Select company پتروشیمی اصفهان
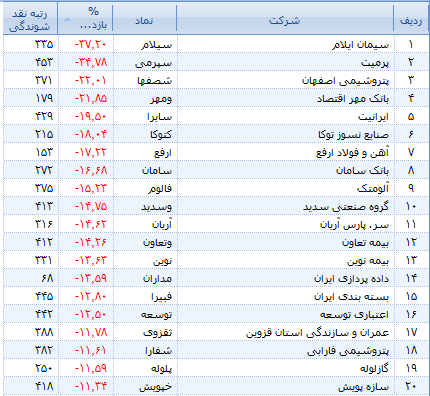This screenshot has height=396, width=430. click(x=346, y=81)
